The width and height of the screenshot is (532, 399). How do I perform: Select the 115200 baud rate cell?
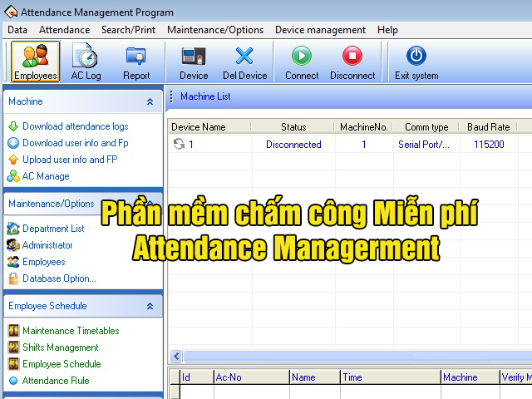point(489,145)
